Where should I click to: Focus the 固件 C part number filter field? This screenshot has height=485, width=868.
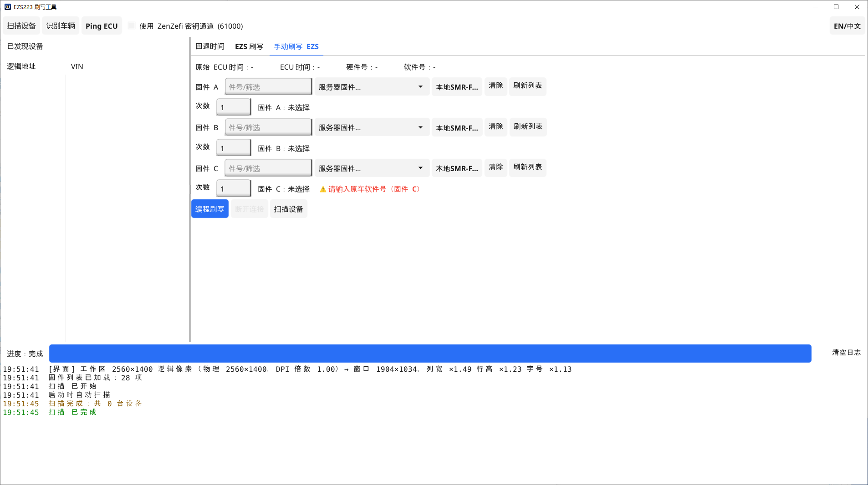click(x=268, y=168)
